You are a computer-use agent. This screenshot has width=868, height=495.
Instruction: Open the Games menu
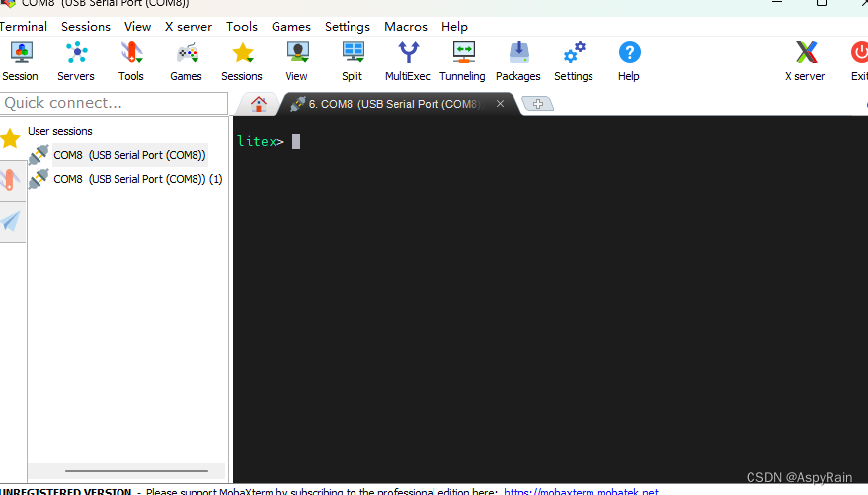(291, 26)
